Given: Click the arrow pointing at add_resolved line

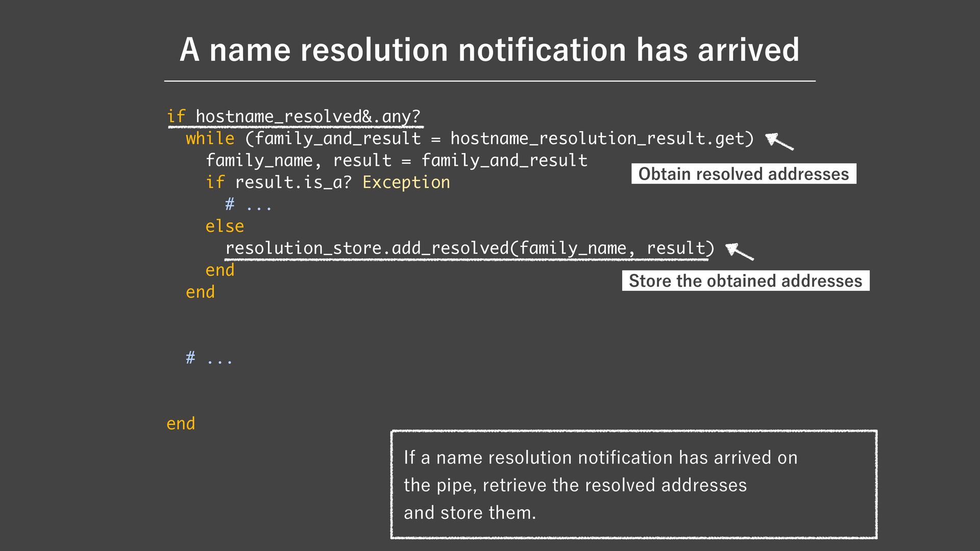Looking at the screenshot, I should click(x=740, y=252).
